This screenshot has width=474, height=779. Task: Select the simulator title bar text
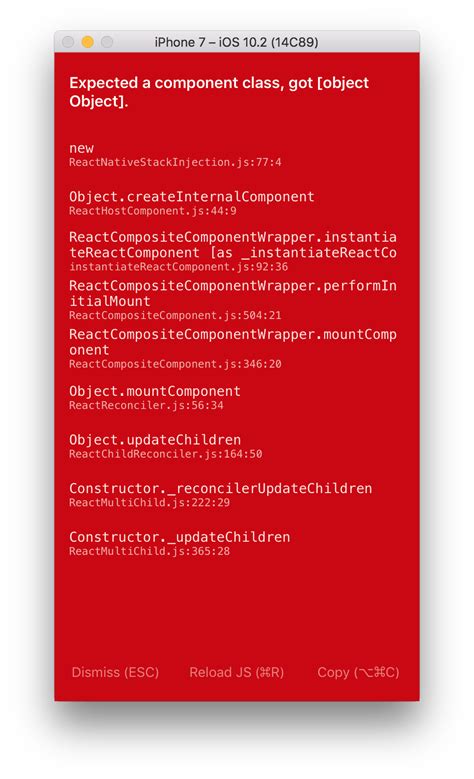237,42
